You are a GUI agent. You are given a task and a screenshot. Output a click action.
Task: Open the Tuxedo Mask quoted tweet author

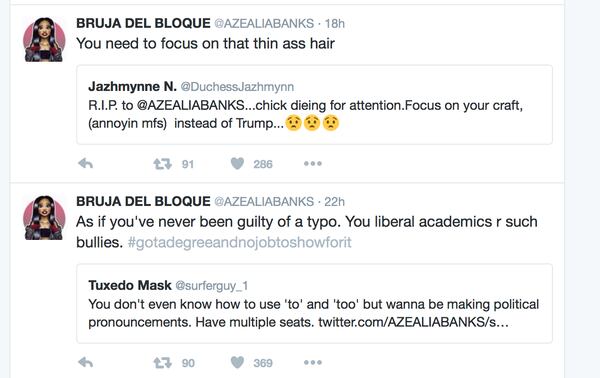[130, 285]
